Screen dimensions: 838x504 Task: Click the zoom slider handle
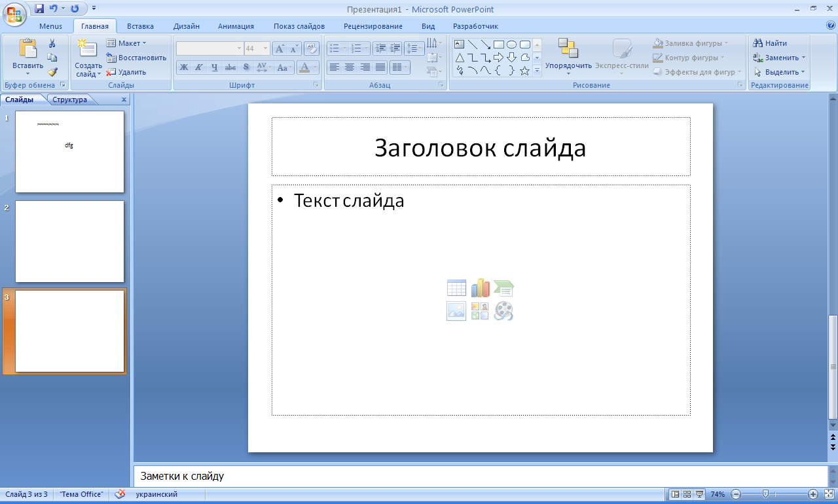tap(765, 494)
